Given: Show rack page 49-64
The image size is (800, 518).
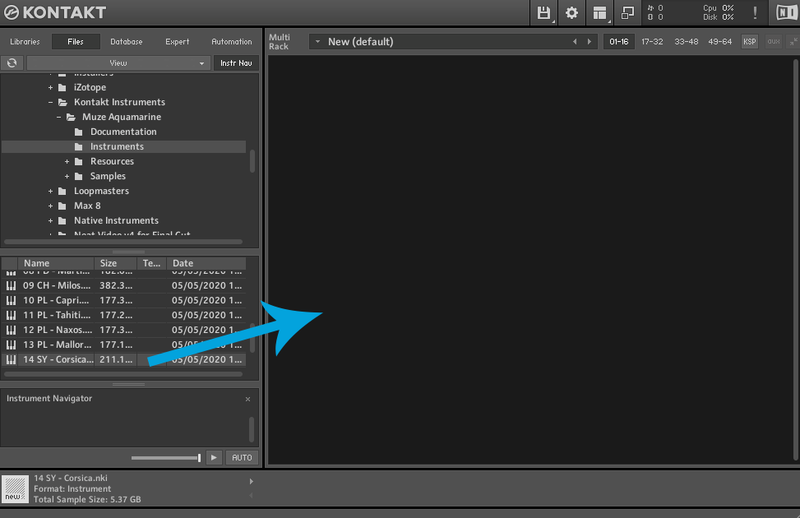Looking at the screenshot, I should (720, 42).
